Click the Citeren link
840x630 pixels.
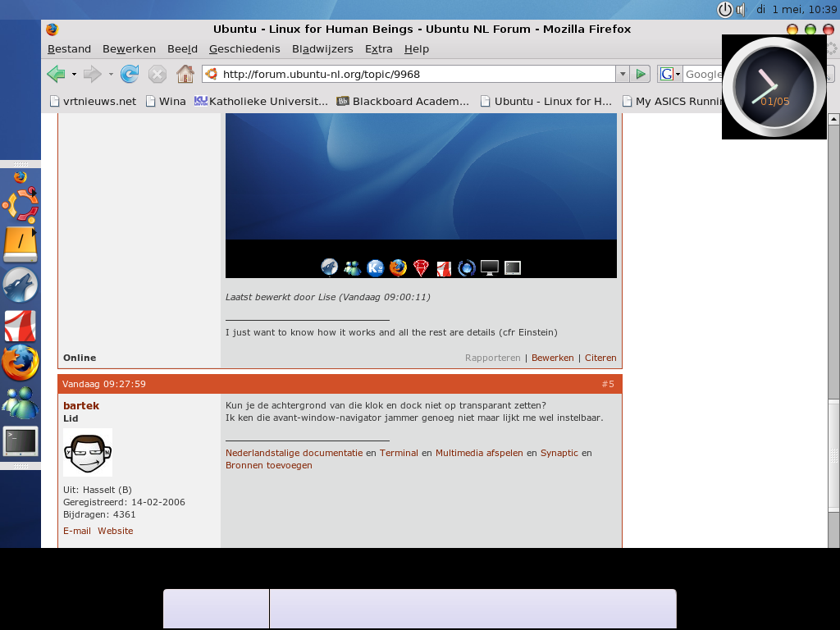[x=600, y=358]
